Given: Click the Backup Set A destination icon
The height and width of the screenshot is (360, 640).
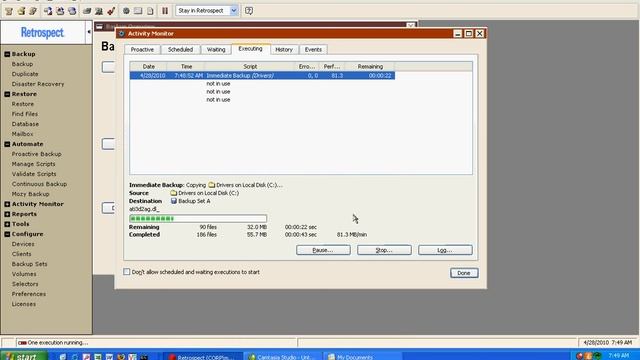Looking at the screenshot, I should 173,201.
